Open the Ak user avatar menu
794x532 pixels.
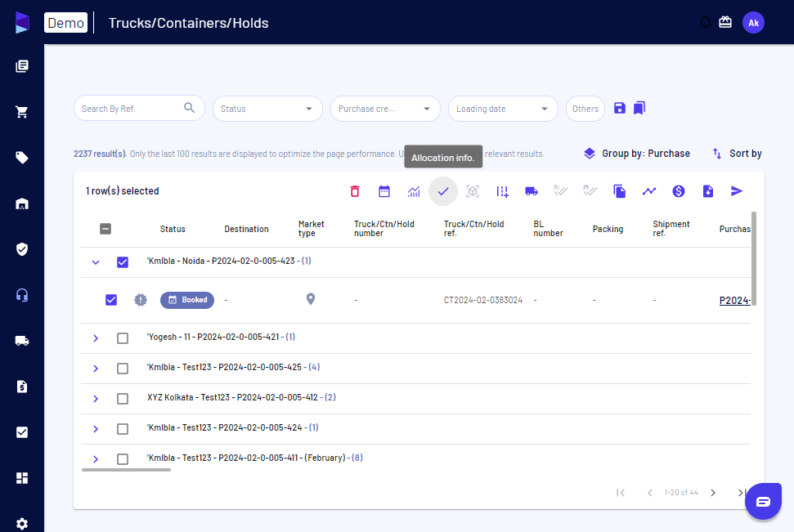[753, 23]
